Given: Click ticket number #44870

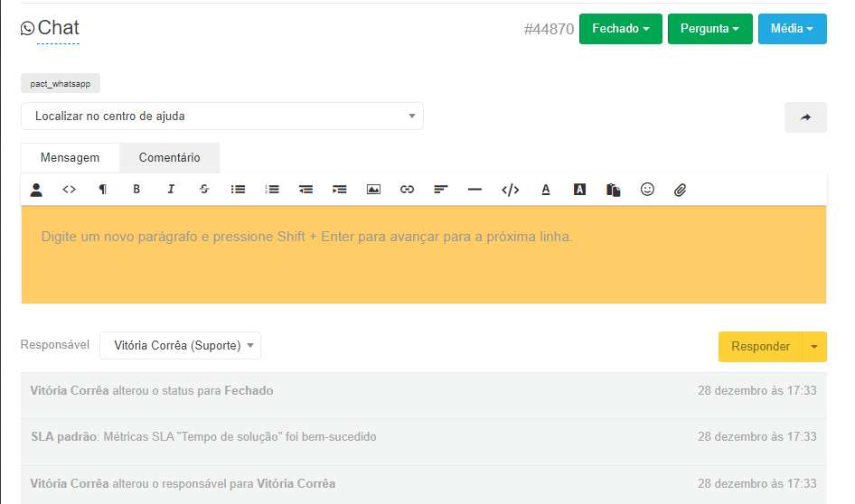Looking at the screenshot, I should 549,30.
